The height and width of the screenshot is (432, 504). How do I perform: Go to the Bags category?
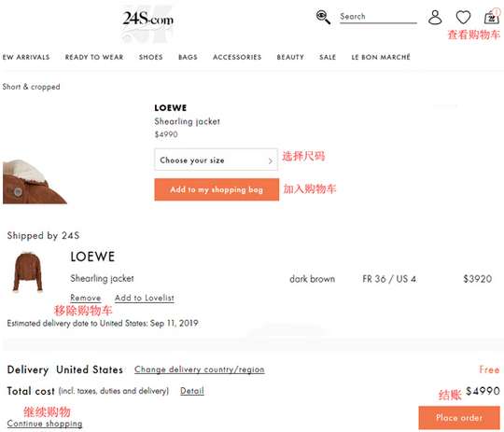click(188, 57)
